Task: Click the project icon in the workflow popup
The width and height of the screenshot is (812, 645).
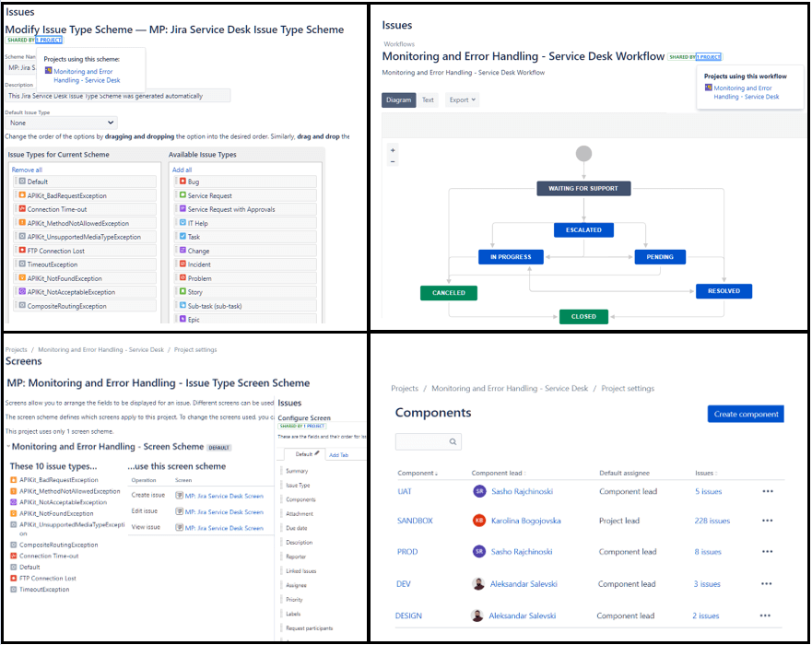Action: coord(709,88)
